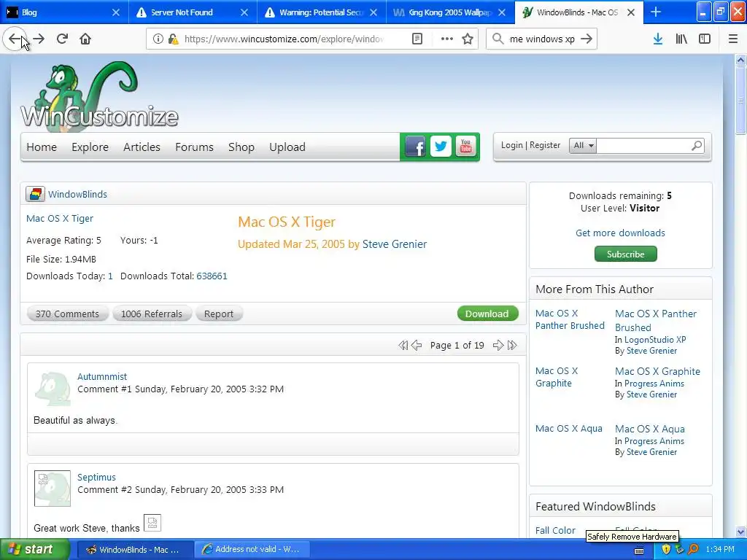Jump to first comments page icon

click(x=403, y=345)
